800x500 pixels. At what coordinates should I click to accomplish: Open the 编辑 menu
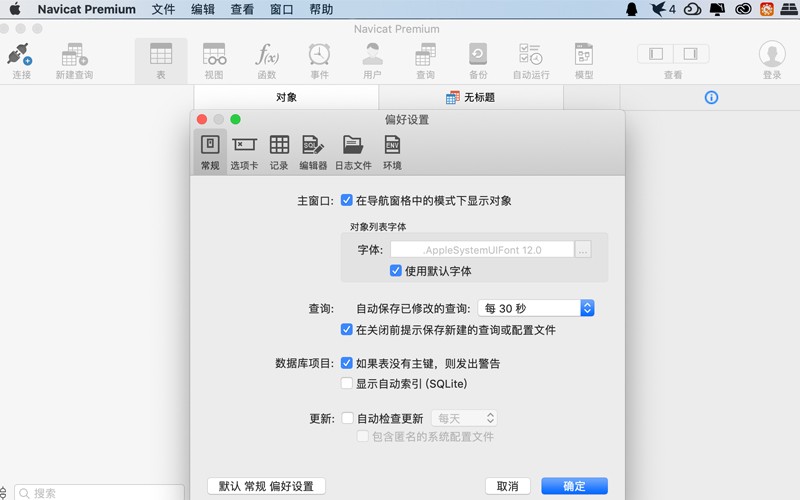(x=203, y=9)
